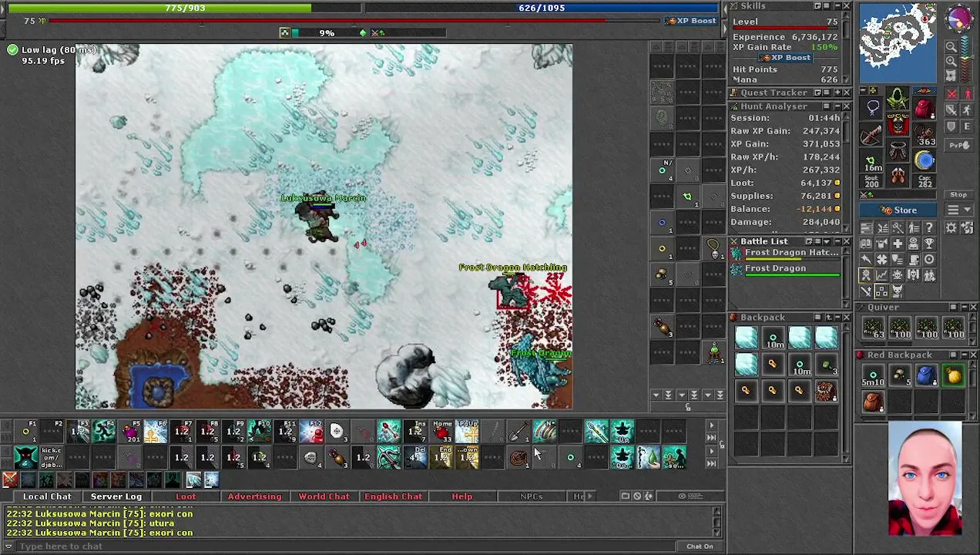
Task: Open the red backpack equipment slot
Action: click(x=925, y=109)
